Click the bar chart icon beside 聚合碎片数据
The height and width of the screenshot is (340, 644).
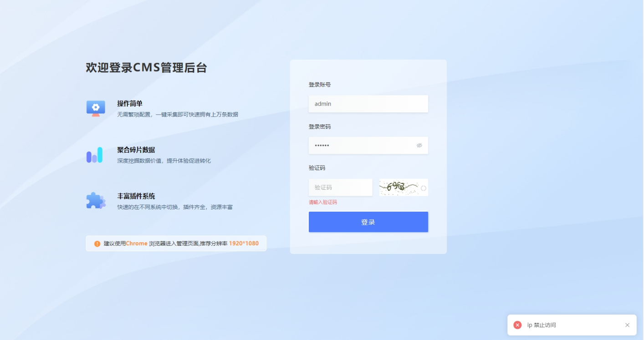(95, 155)
